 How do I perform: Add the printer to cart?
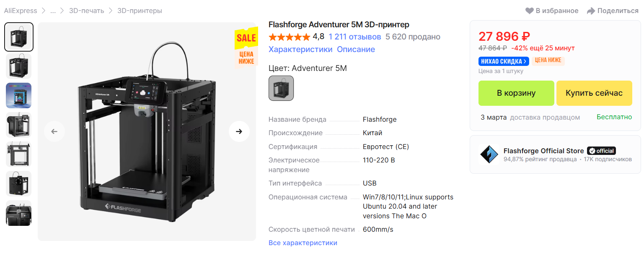(x=516, y=93)
